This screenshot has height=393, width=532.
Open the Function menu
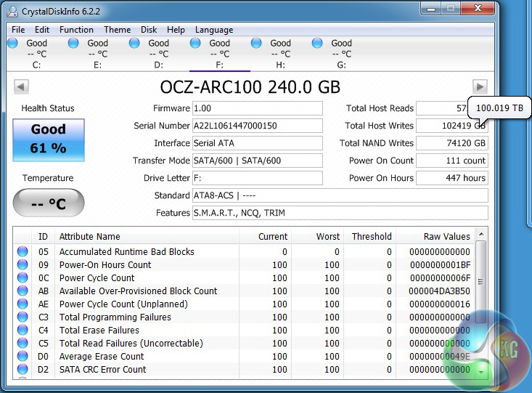[76, 30]
